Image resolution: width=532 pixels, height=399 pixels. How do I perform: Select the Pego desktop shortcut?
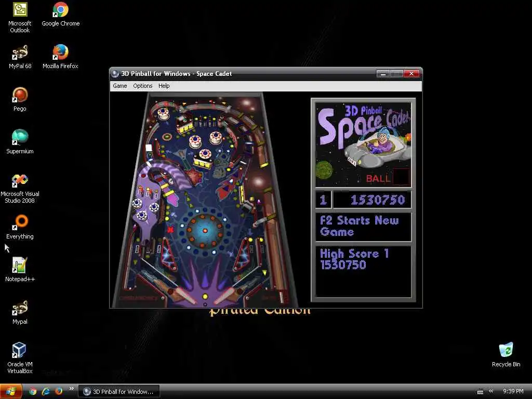[x=20, y=99]
